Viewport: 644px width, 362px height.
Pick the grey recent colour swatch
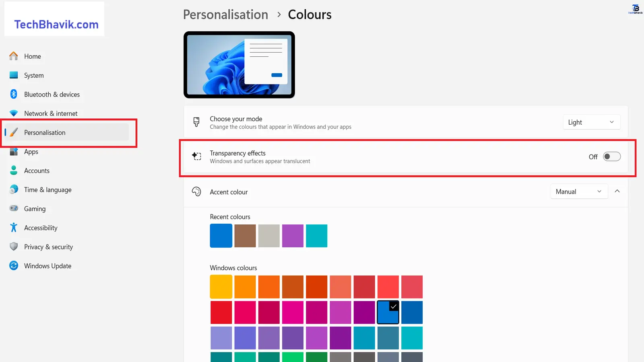pyautogui.click(x=269, y=236)
